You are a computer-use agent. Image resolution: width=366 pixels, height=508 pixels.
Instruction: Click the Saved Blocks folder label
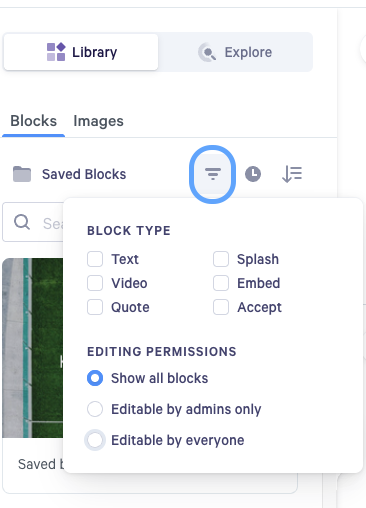pos(84,174)
